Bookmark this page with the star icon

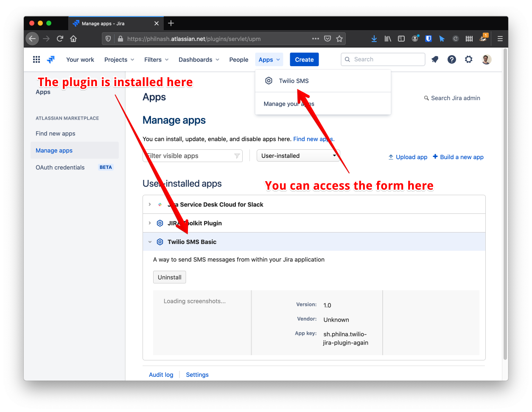click(339, 39)
